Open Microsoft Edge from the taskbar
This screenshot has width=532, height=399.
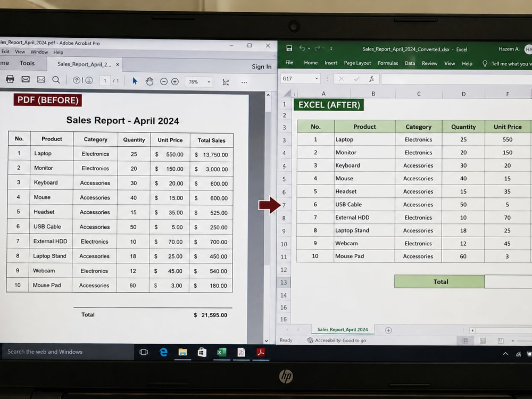(163, 352)
